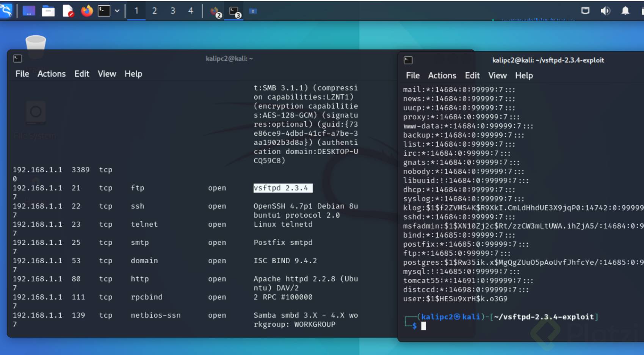Switch to workspace 4
The width and height of the screenshot is (644, 355).
[x=191, y=11]
